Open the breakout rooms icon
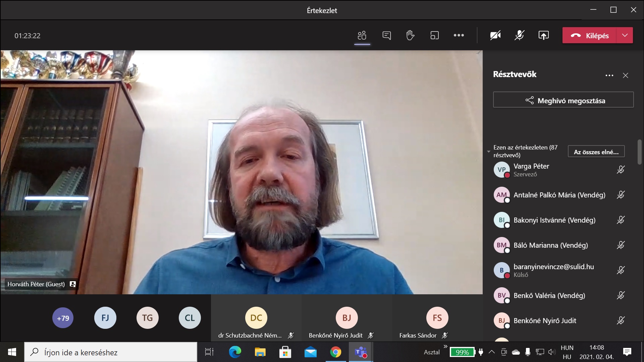The width and height of the screenshot is (644, 362). pos(434,35)
